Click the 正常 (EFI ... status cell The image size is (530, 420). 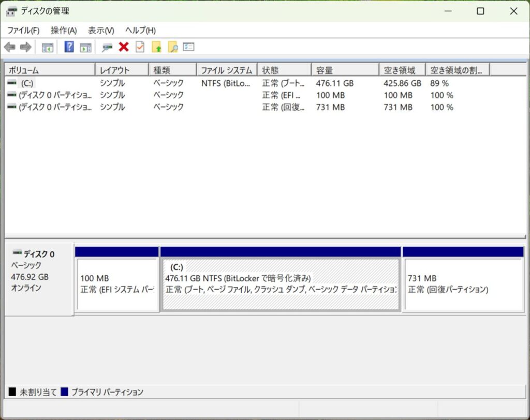pos(282,95)
